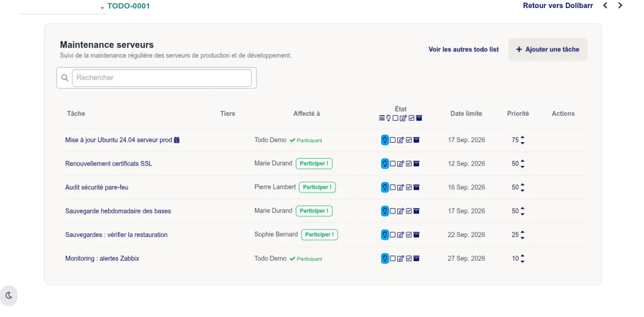Filter by archive box icon in État header
Image resolution: width=644 pixels, height=317 pixels.
(x=419, y=118)
